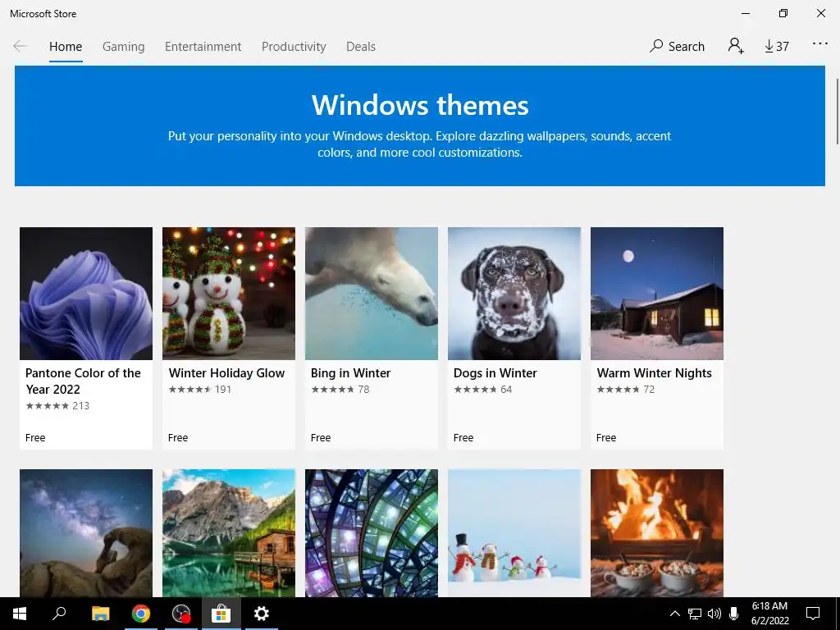Click the Winter Holiday Glow title
Screen dimensions: 840x630
coord(226,373)
